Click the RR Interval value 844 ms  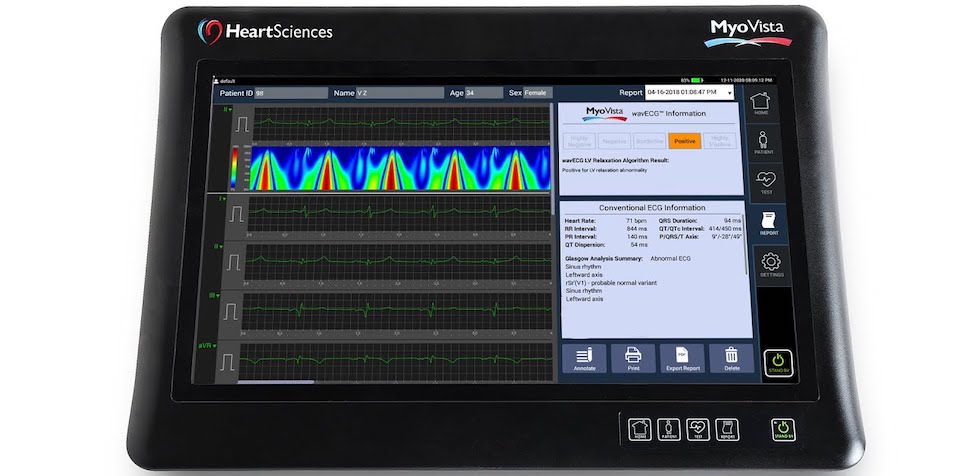[x=637, y=228]
